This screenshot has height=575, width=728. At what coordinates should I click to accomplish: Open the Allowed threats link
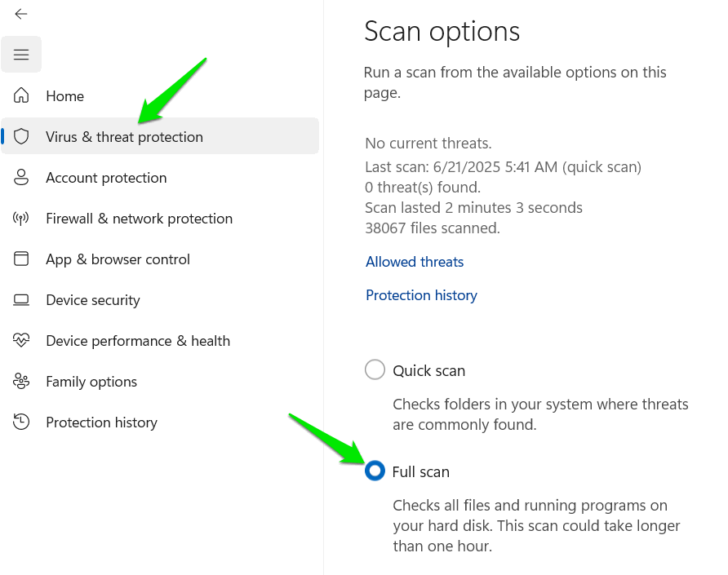pyautogui.click(x=415, y=262)
